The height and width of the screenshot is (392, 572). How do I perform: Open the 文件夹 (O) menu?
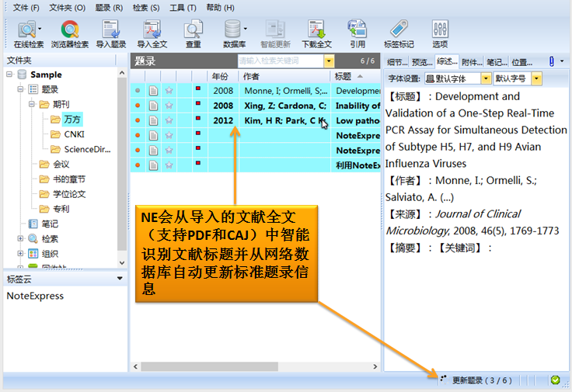point(67,8)
